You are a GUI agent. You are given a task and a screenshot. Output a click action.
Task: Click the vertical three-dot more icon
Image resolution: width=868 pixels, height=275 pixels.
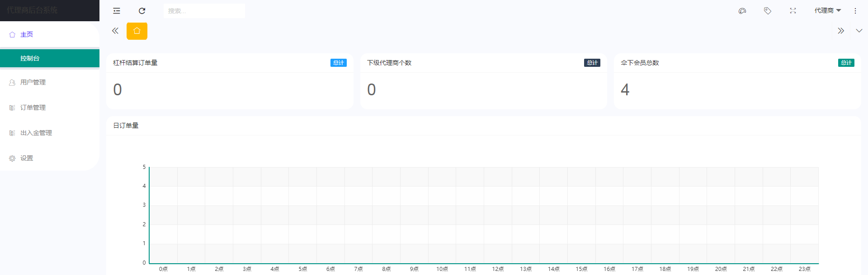pos(855,11)
